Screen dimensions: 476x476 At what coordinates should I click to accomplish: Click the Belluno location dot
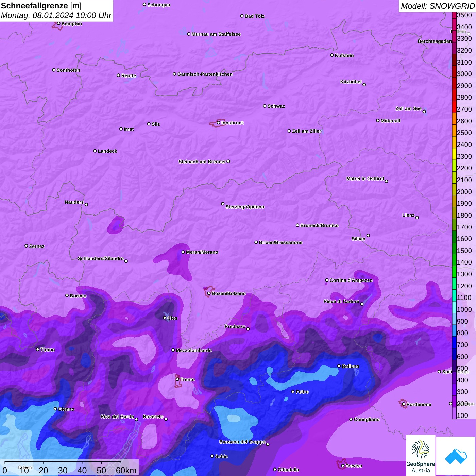click(339, 366)
